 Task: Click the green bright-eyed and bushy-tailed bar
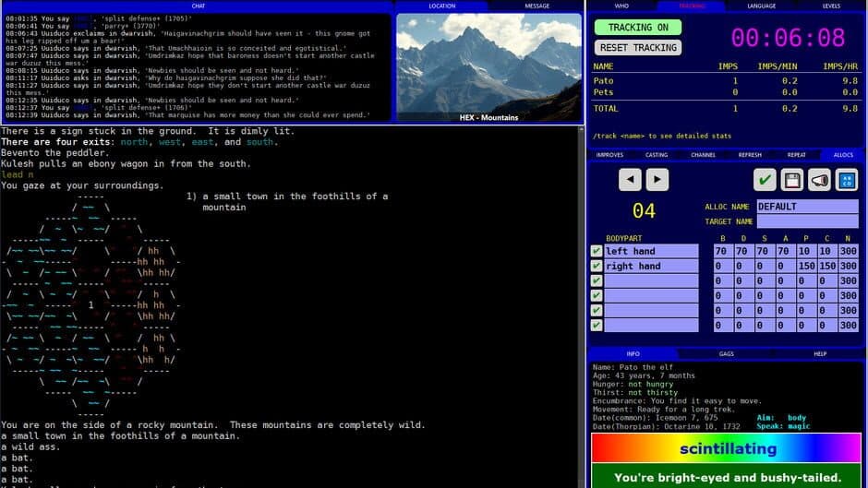[x=727, y=477]
